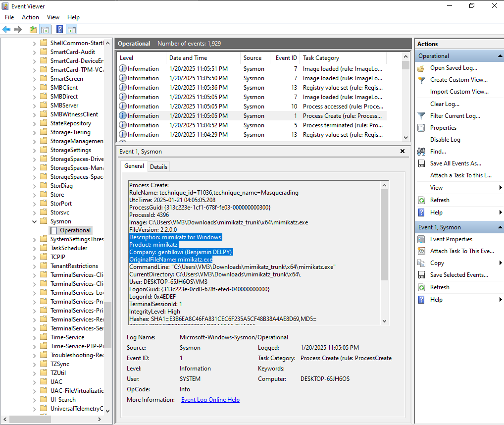Open the Action menu

point(30,17)
